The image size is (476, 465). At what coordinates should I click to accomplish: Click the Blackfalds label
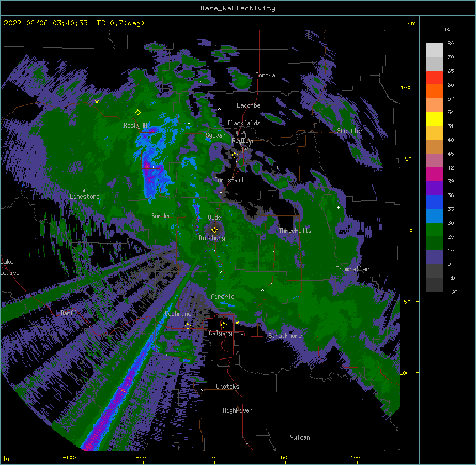[x=244, y=123]
